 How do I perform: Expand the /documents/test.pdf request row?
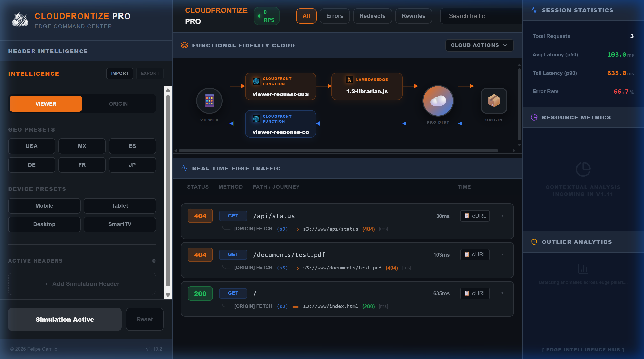[502, 255]
